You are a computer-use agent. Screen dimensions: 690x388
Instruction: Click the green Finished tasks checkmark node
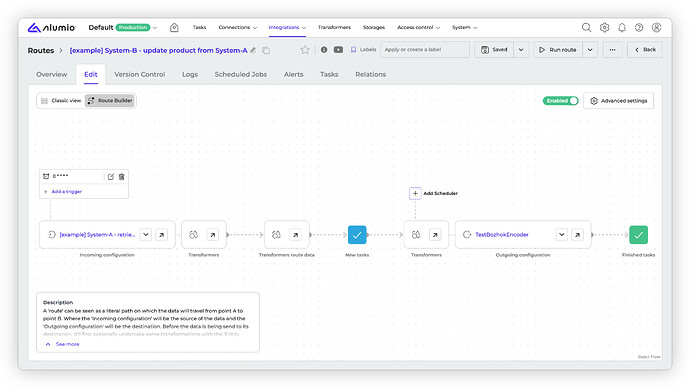click(638, 234)
